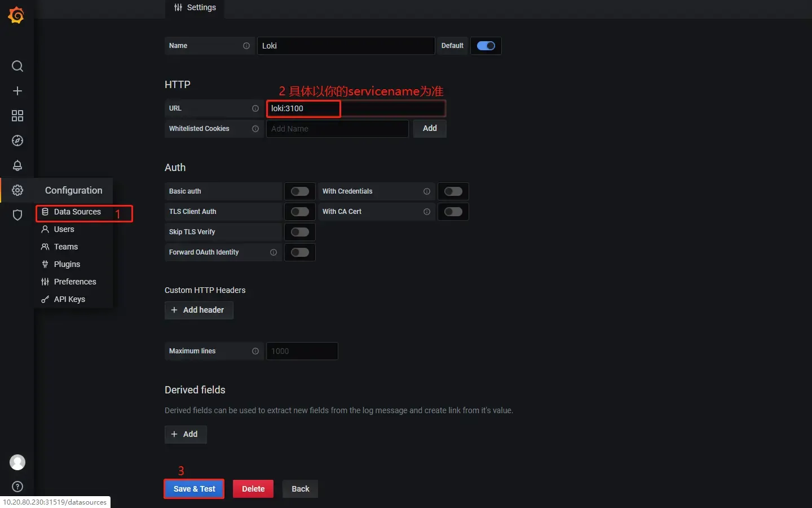The image size is (812, 508).
Task: Click the Grafana logo home icon
Action: (x=16, y=15)
